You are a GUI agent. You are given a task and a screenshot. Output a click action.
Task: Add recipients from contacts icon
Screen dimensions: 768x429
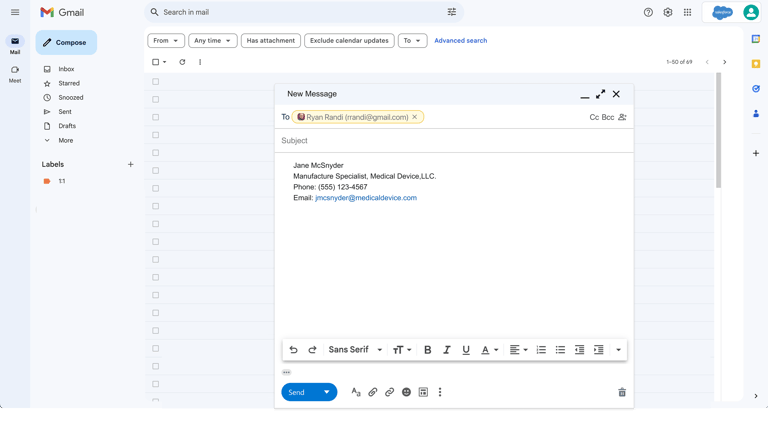click(623, 117)
